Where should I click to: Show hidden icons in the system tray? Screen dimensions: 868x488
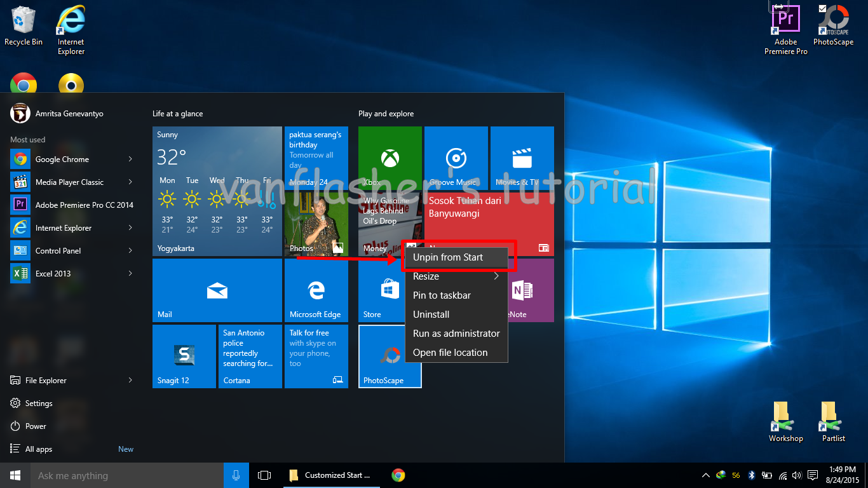[x=705, y=475]
